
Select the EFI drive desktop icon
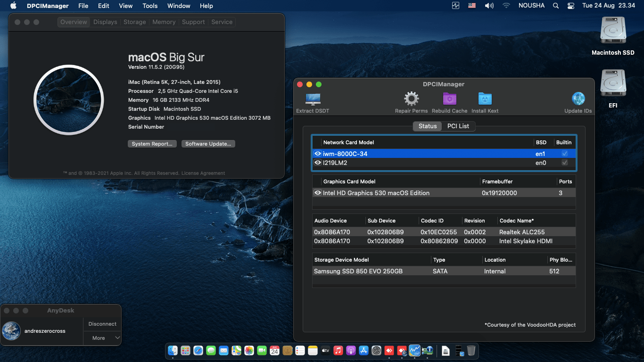click(613, 84)
